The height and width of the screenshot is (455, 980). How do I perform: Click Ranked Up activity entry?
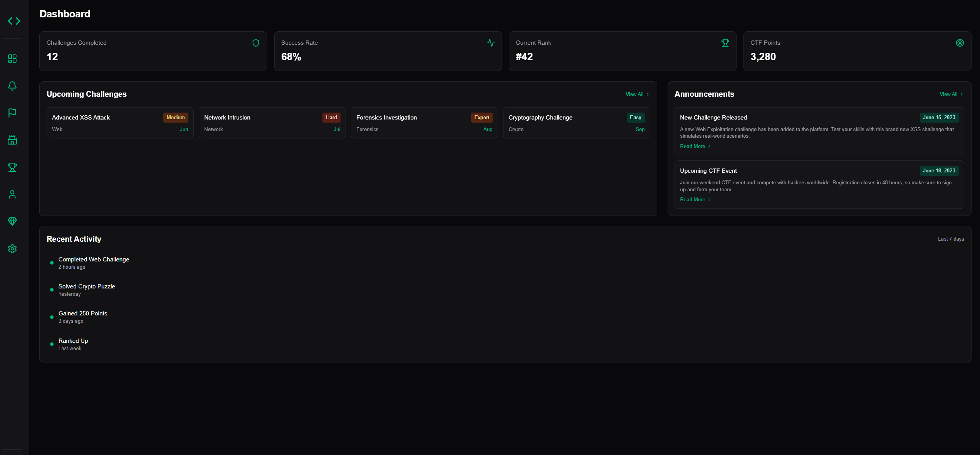pyautogui.click(x=73, y=344)
